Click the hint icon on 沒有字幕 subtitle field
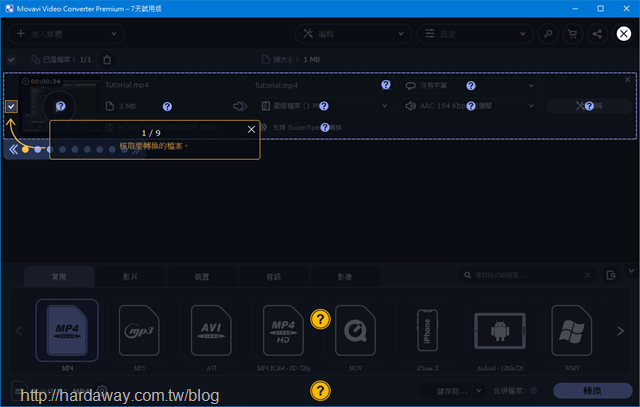 click(x=471, y=85)
